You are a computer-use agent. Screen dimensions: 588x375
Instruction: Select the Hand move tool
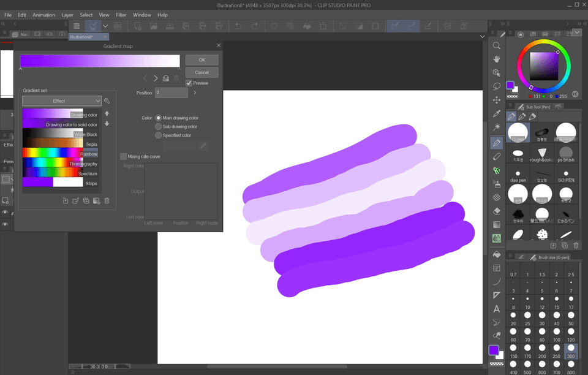click(x=497, y=59)
